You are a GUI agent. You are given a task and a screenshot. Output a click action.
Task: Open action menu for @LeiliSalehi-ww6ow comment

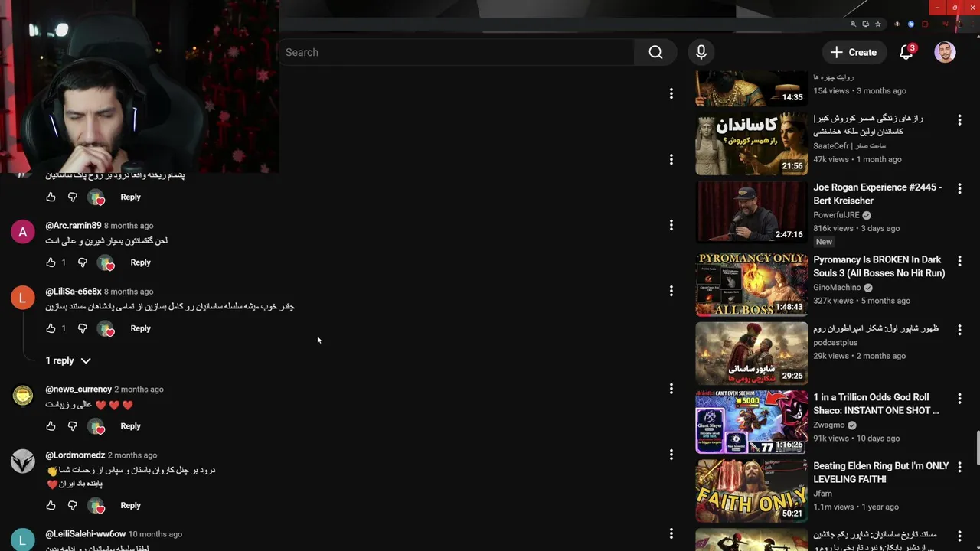(x=671, y=533)
